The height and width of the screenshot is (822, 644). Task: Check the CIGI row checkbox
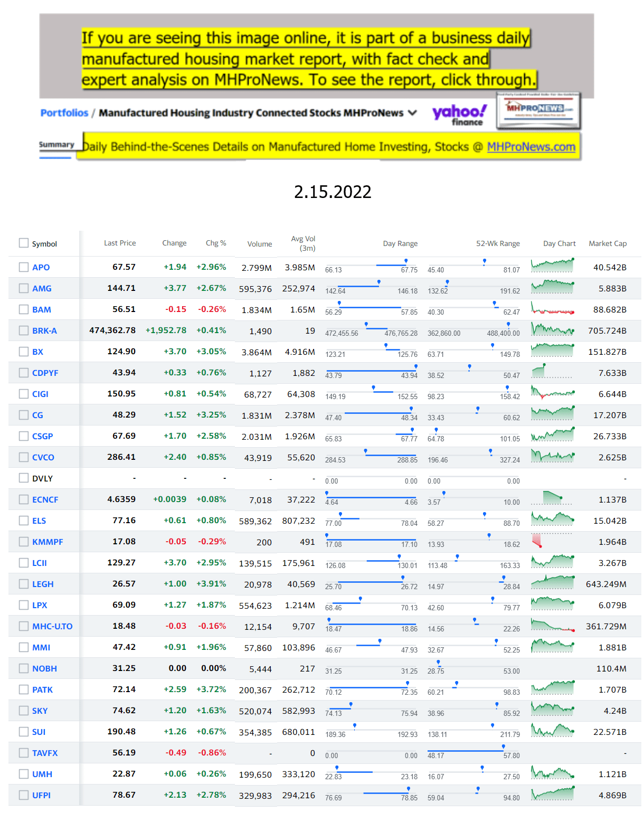pos(24,394)
